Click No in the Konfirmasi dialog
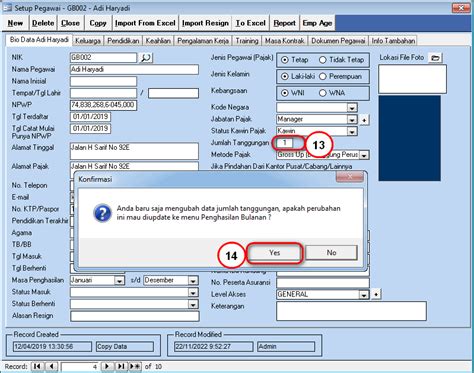 pyautogui.click(x=331, y=253)
